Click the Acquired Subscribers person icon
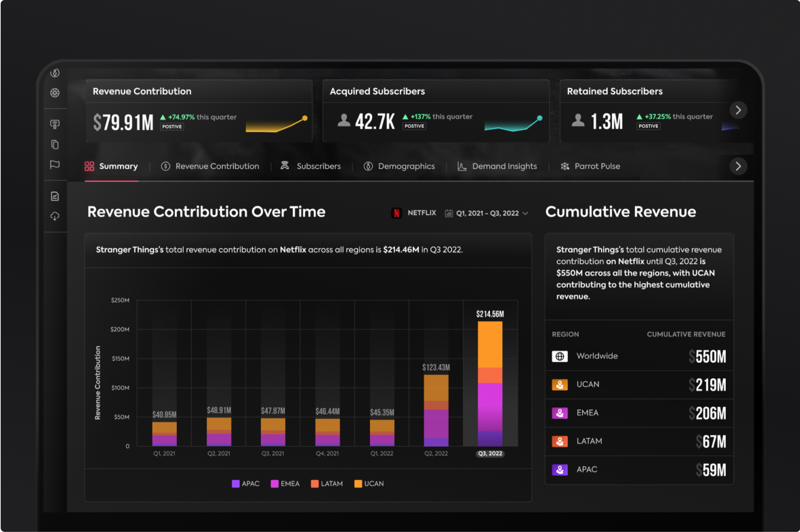This screenshot has height=532, width=800. pos(344,120)
